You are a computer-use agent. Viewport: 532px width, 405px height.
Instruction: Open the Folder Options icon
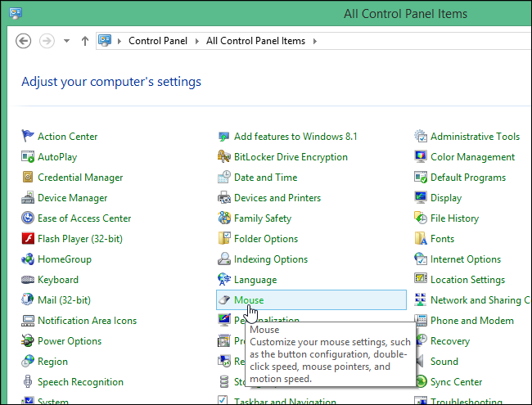coord(224,239)
